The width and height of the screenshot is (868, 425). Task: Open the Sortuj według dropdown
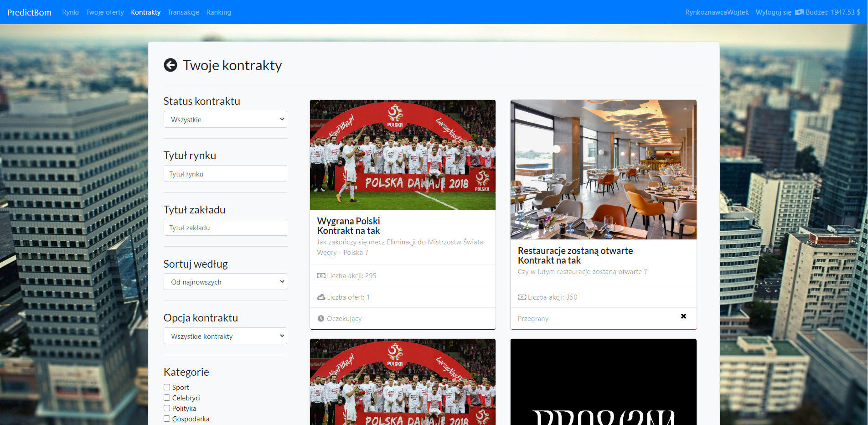point(225,282)
